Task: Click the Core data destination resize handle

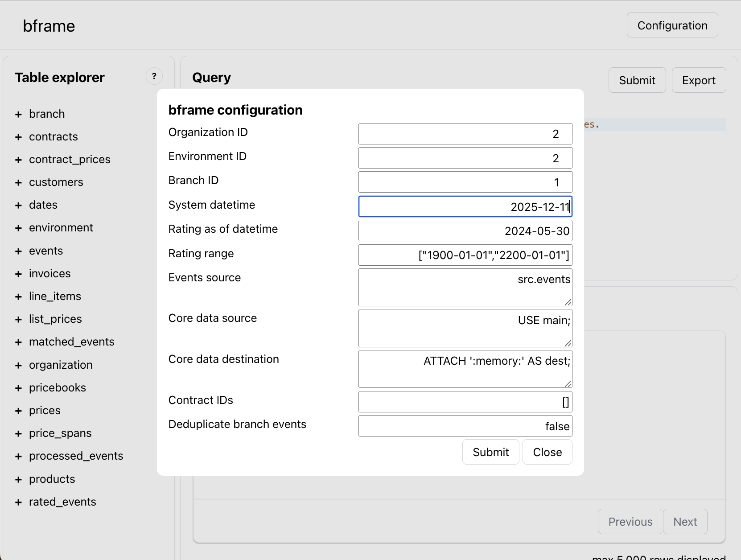Action: click(x=568, y=384)
